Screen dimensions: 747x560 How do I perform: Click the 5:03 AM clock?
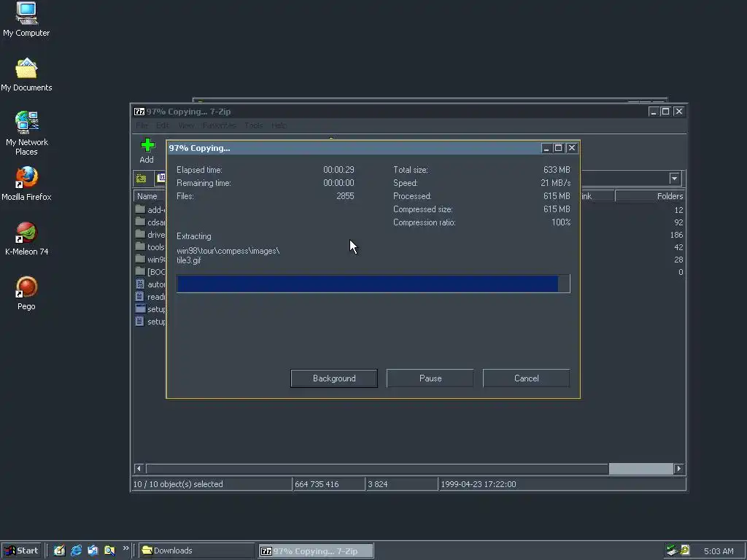tap(719, 551)
